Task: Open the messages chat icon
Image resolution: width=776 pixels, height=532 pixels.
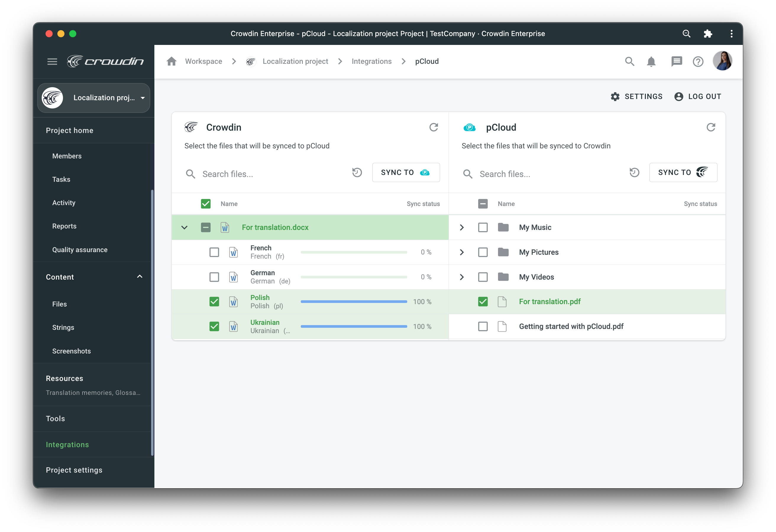Action: pyautogui.click(x=677, y=61)
